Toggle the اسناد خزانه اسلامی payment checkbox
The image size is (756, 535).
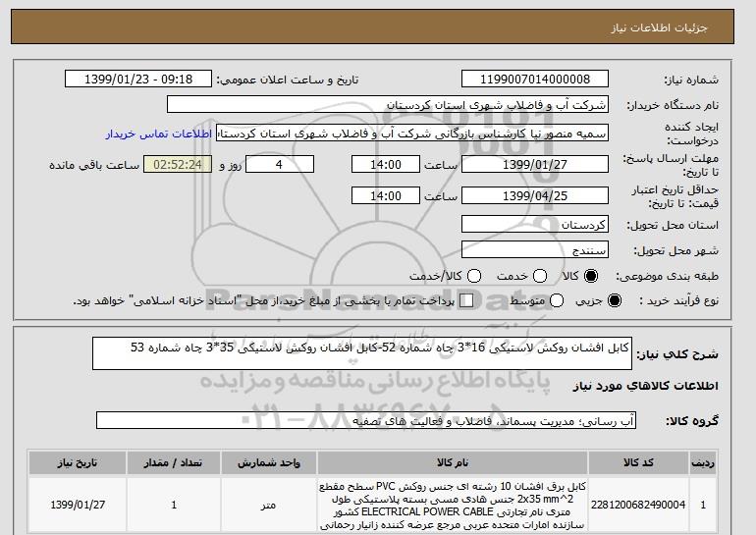(466, 300)
